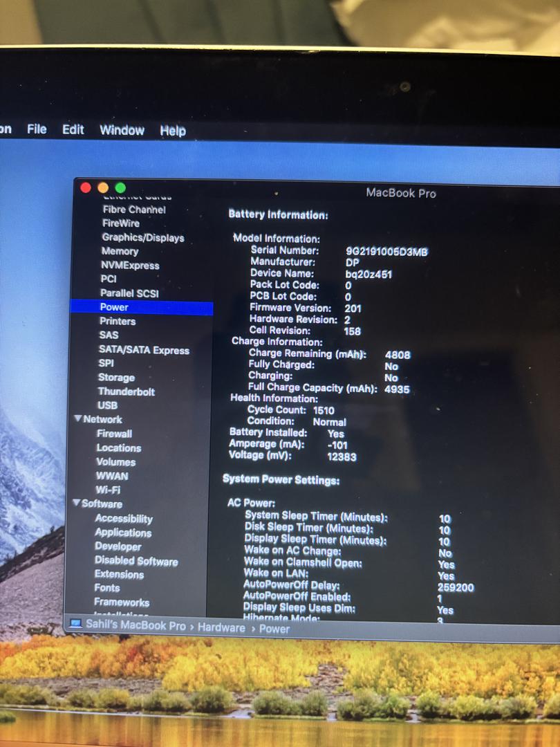Open Accessibility under Software
This screenshot has width=560, height=747.
click(x=124, y=518)
